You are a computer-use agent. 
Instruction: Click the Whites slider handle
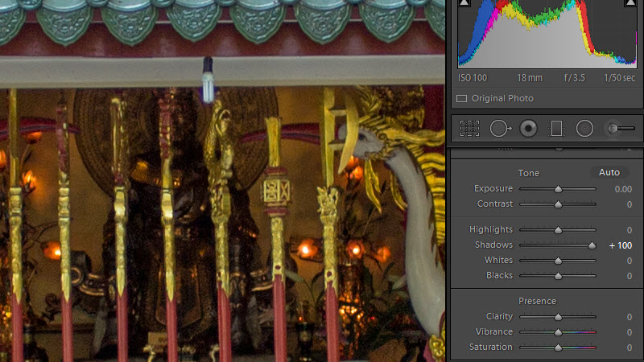click(x=558, y=261)
